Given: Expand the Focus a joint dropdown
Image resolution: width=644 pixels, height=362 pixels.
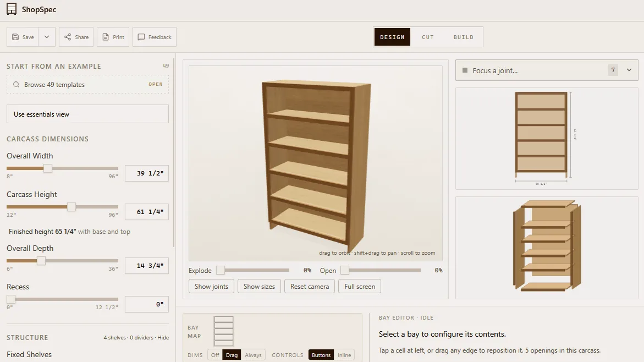Looking at the screenshot, I should click(629, 70).
